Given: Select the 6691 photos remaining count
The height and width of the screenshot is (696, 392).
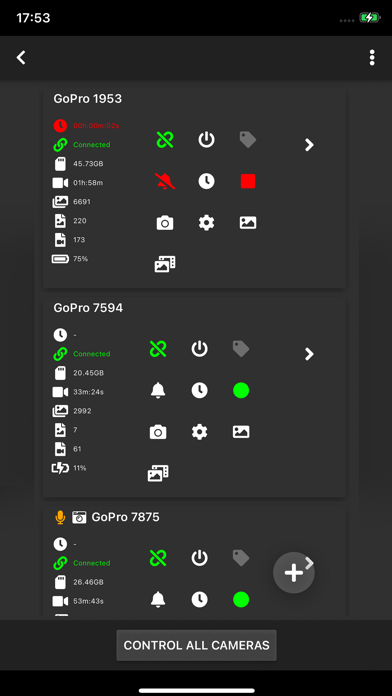Looking at the screenshot, I should tap(82, 202).
